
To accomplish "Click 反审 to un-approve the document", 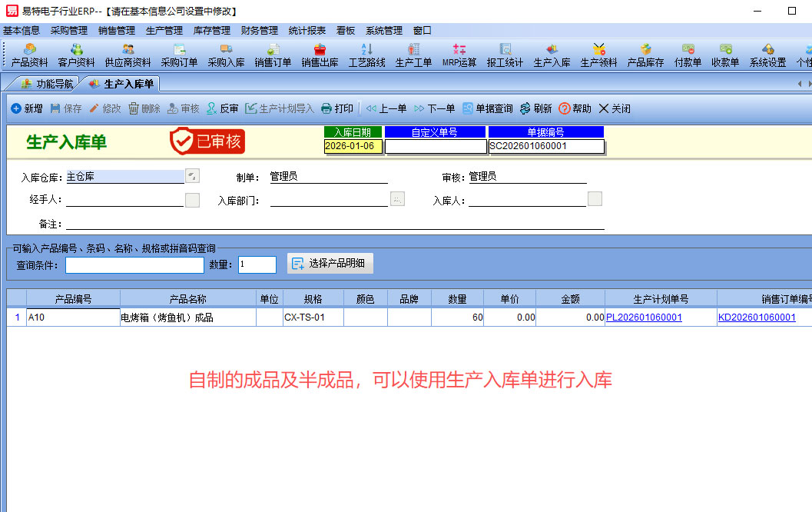I will tap(222, 108).
